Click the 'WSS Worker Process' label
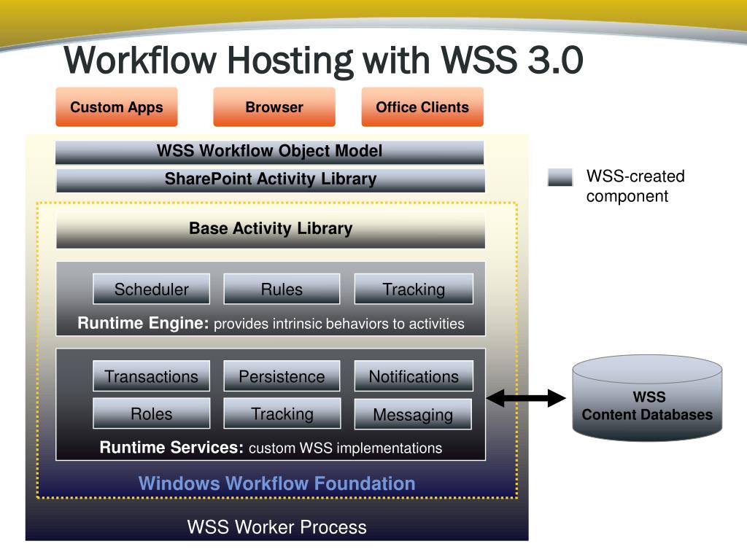This screenshot has width=747, height=560. [x=276, y=527]
